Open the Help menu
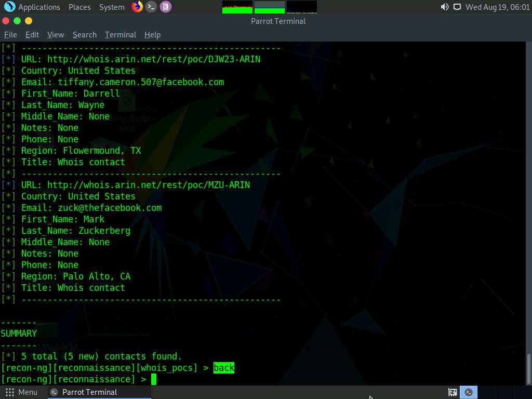Screen dimensions: 532x399 (152, 35)
